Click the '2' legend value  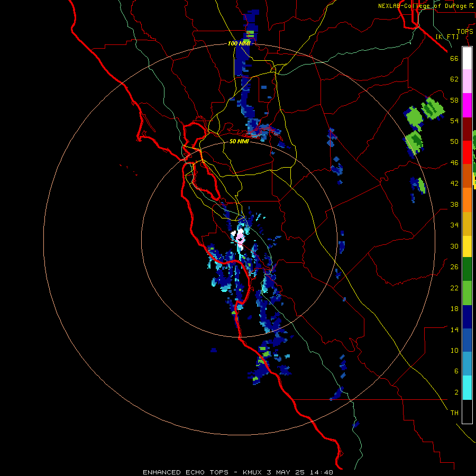[456, 392]
